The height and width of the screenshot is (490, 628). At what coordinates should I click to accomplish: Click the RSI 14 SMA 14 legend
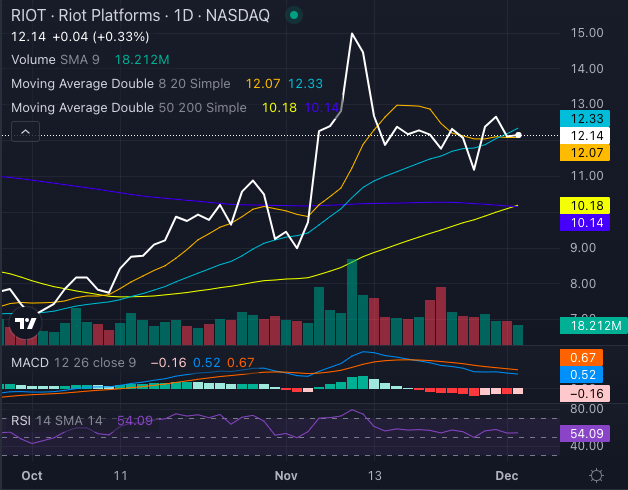coord(58,421)
